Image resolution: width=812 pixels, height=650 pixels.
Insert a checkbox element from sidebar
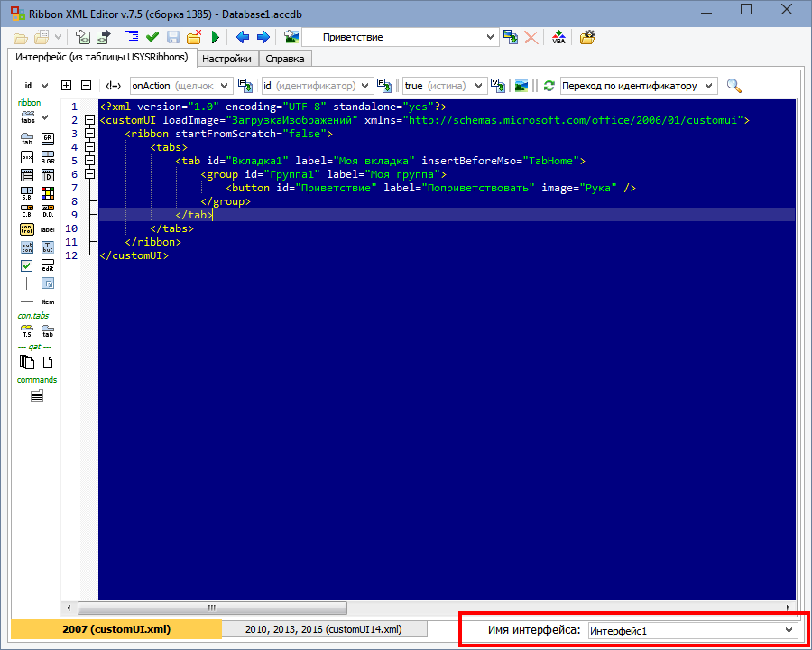pos(27,266)
